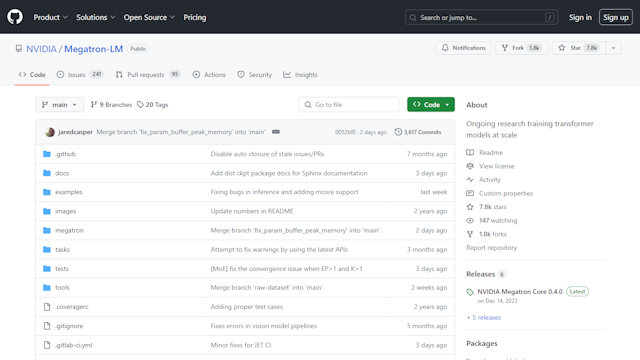View the 20 Tags link

pos(152,104)
